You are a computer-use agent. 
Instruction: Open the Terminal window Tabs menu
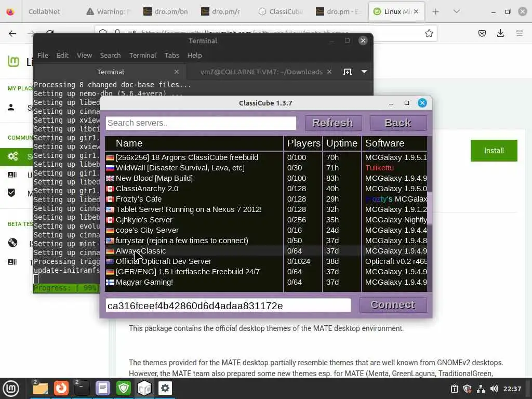pos(171,55)
